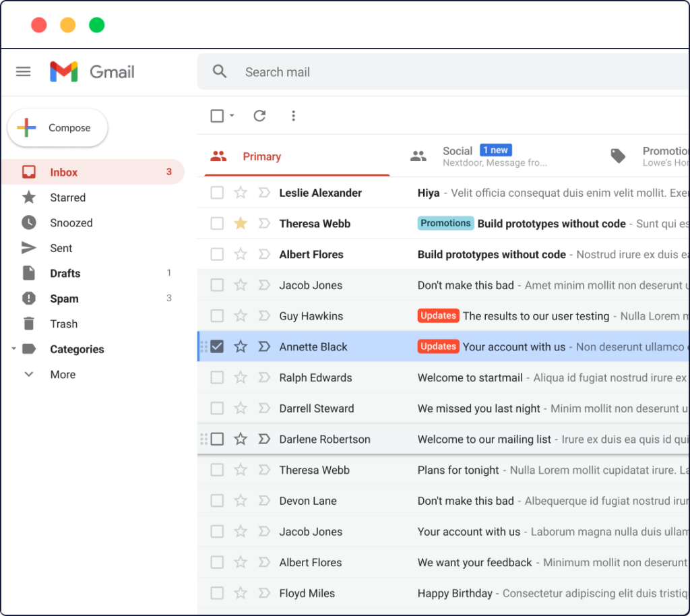This screenshot has height=616, width=690.
Task: Open the Drafts folder link
Action: (65, 274)
